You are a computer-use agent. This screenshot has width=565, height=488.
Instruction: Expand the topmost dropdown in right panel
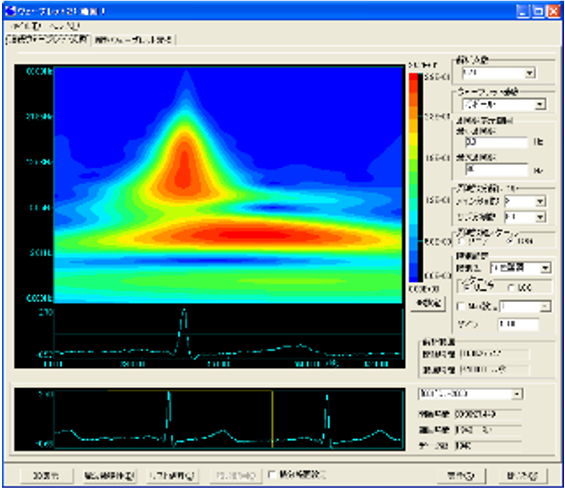tap(499, 73)
